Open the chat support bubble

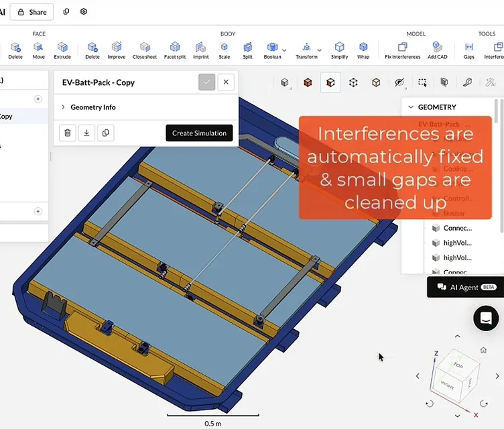point(486,318)
